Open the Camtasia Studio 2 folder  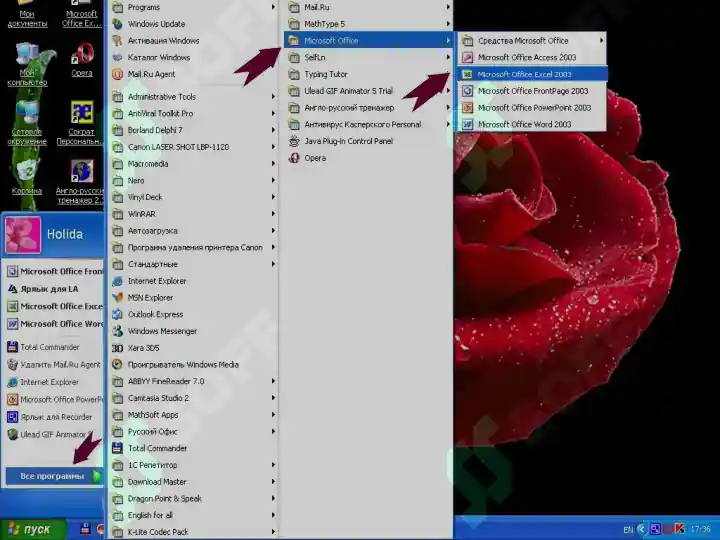pyautogui.click(x=194, y=399)
